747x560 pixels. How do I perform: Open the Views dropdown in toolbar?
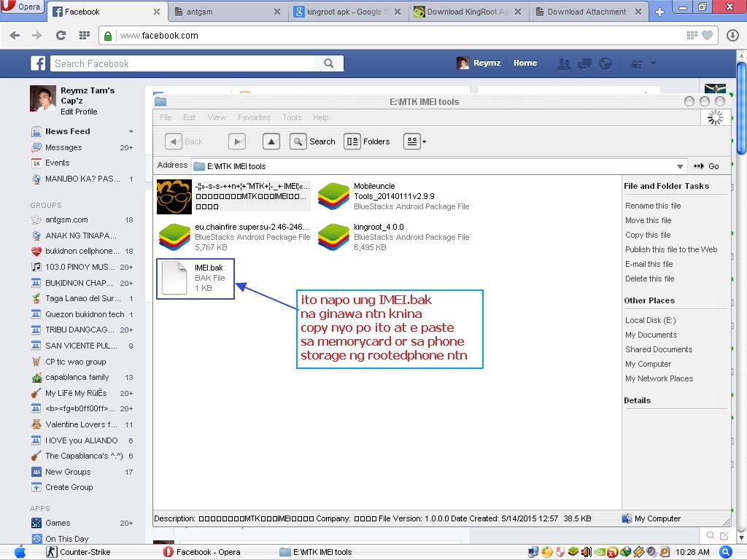click(414, 141)
